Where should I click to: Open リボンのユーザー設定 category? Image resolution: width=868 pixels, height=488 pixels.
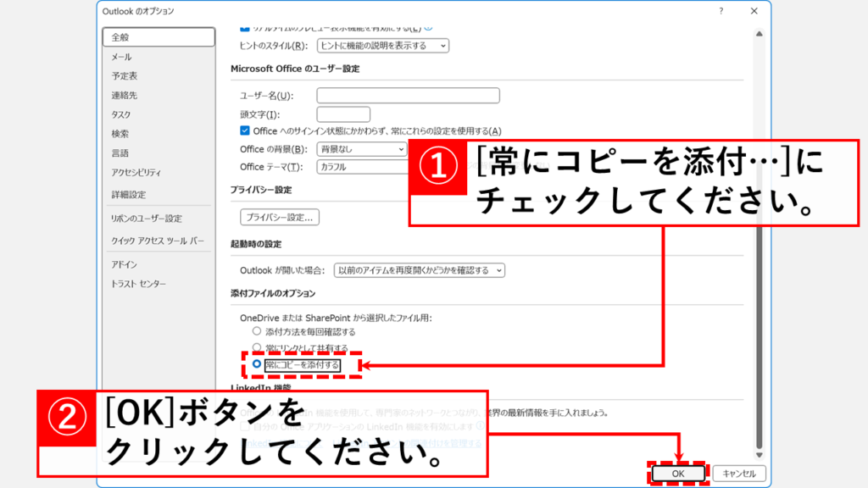(x=146, y=219)
